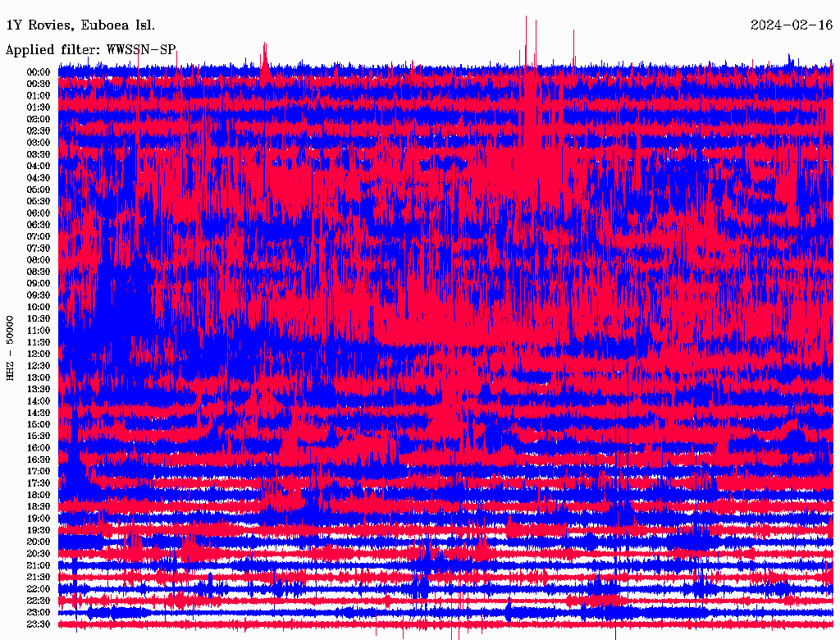
Task: Select the 10:00 time marker
Action: coord(39,307)
